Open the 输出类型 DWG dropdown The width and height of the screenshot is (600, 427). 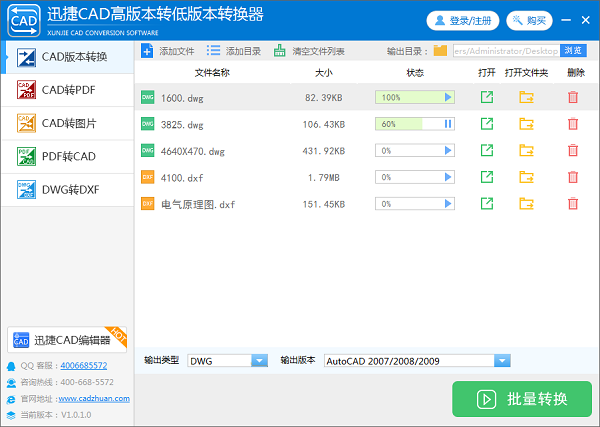[259, 360]
